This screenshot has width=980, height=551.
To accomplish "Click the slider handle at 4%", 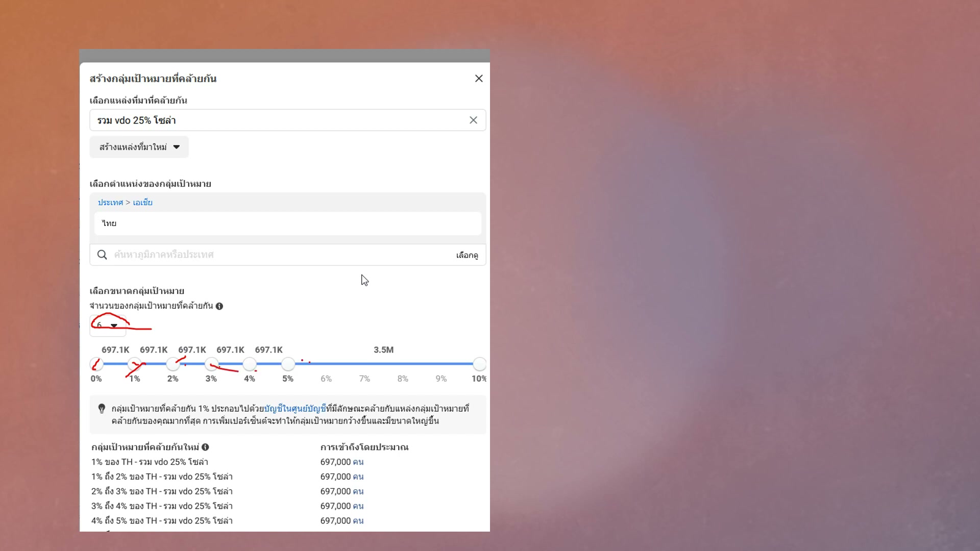I will pyautogui.click(x=250, y=364).
